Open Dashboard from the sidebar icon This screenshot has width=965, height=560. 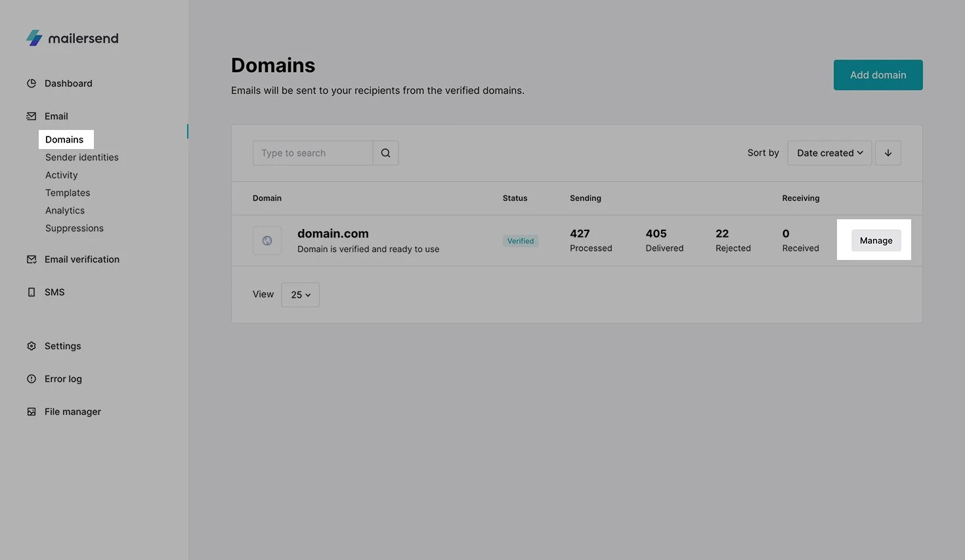[32, 83]
